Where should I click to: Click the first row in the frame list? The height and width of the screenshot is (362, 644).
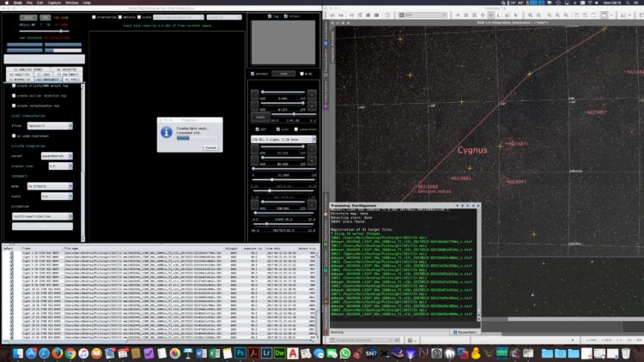(160, 253)
